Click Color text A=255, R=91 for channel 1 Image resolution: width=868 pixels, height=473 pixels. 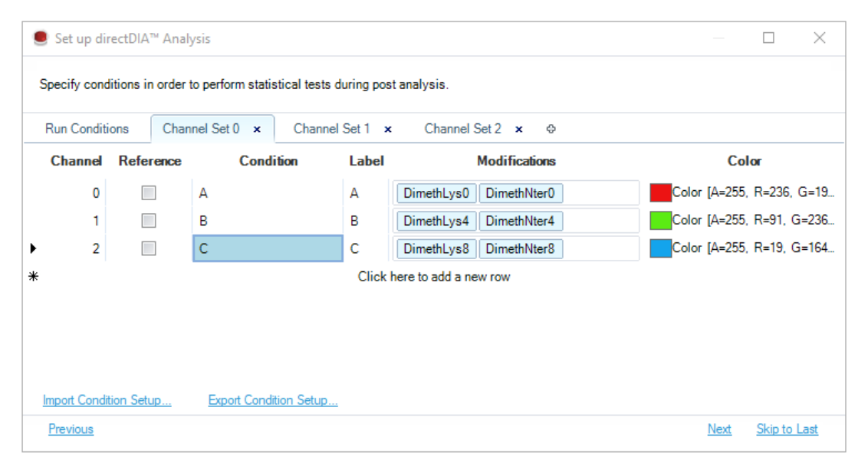tap(754, 220)
